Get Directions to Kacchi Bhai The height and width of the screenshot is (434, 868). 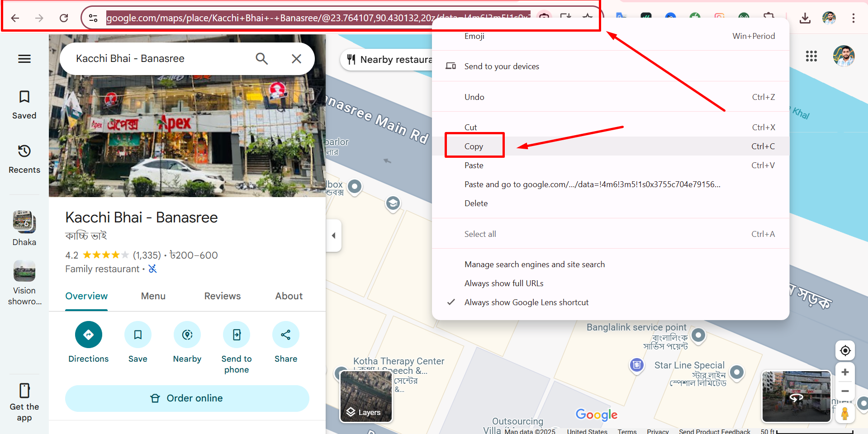89,342
